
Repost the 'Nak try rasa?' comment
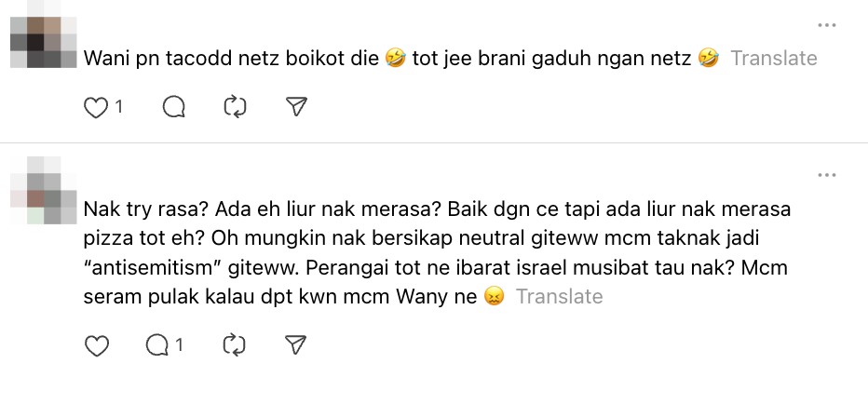pyautogui.click(x=235, y=346)
